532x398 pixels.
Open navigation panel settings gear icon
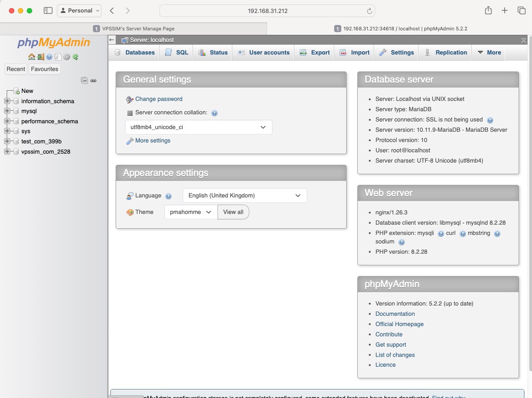67,57
